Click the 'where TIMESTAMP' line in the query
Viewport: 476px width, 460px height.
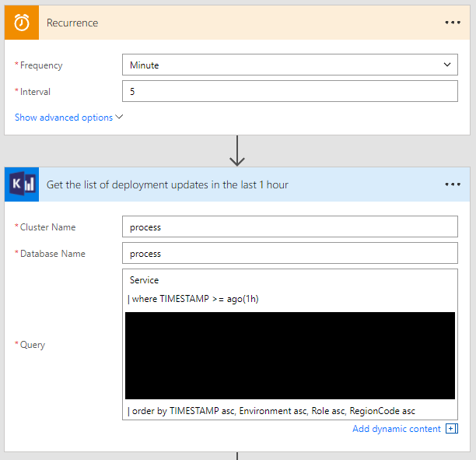[x=193, y=299]
